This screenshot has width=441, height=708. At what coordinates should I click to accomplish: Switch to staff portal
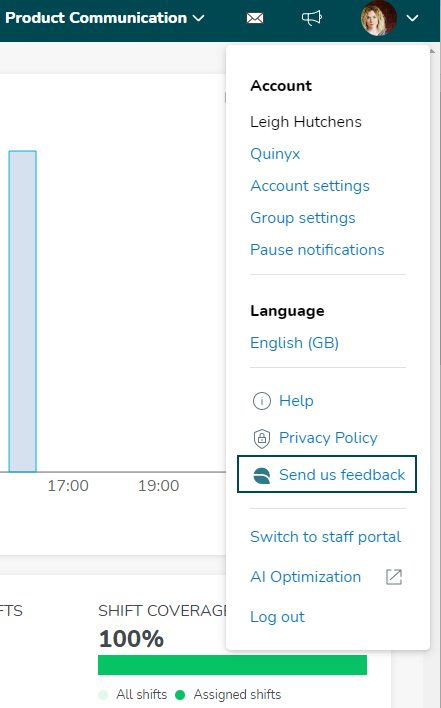point(325,537)
